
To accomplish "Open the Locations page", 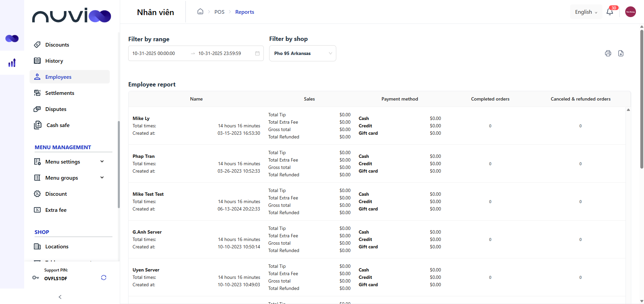I will (56, 246).
